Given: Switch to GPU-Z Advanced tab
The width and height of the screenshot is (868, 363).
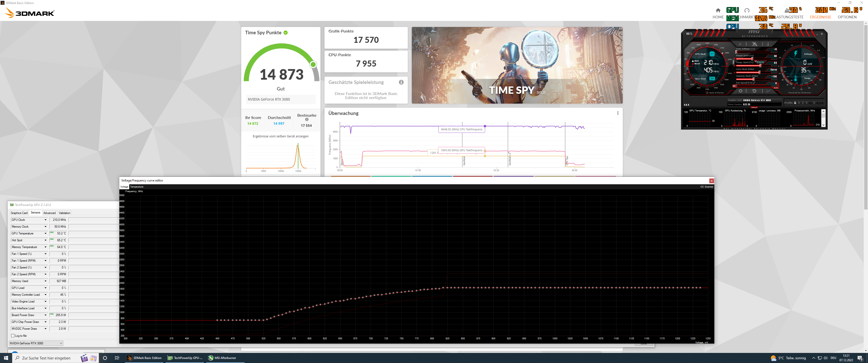Looking at the screenshot, I should (x=49, y=213).
